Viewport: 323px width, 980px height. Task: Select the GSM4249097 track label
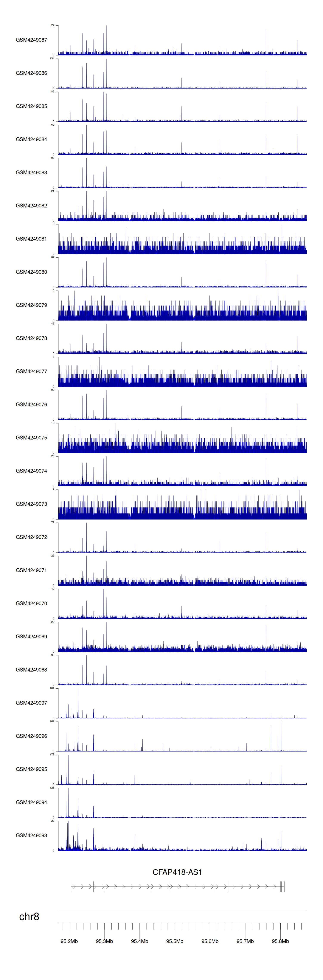point(31,703)
